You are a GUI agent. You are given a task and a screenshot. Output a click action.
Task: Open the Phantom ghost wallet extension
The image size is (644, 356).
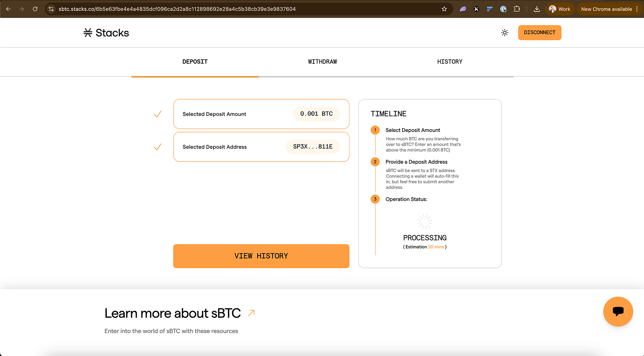[x=463, y=9]
